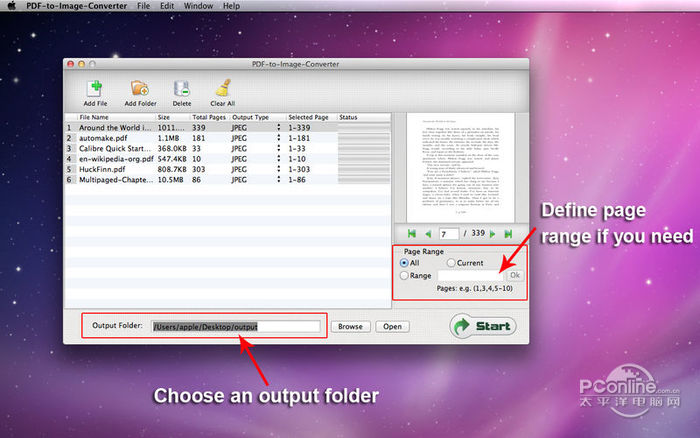Click the Start conversion button

[x=483, y=326]
